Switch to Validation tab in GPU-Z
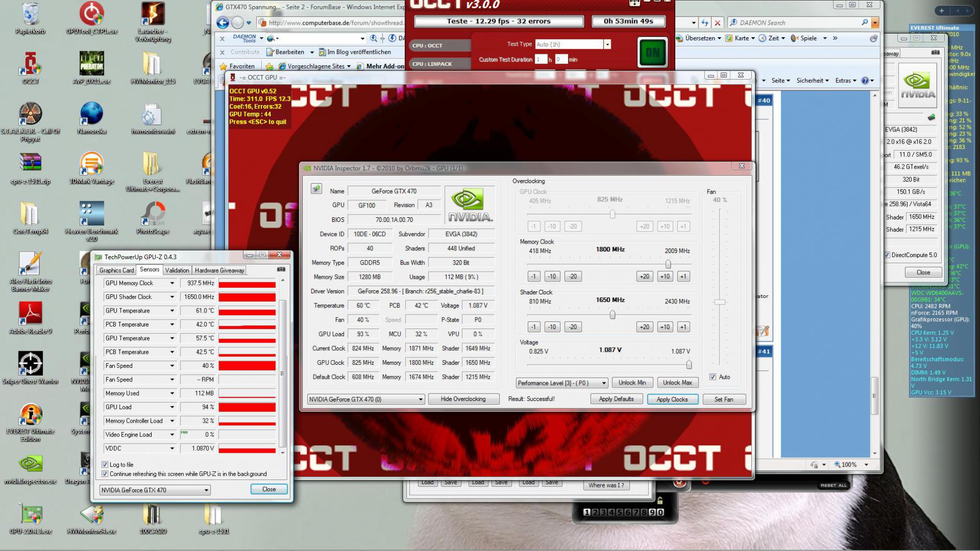 click(x=177, y=270)
